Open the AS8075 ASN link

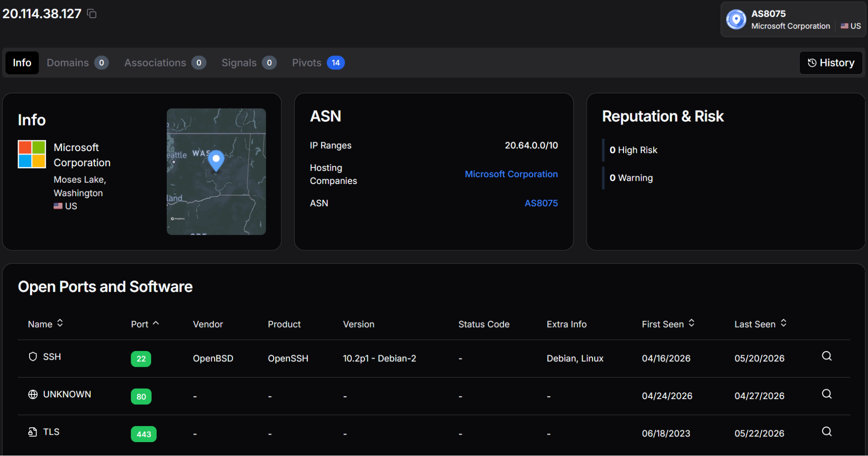click(x=541, y=203)
